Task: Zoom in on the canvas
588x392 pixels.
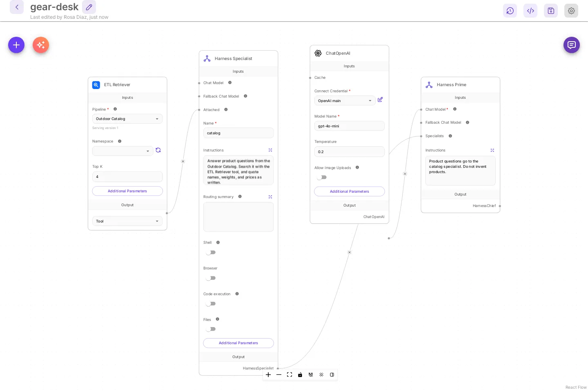Action: 268,375
